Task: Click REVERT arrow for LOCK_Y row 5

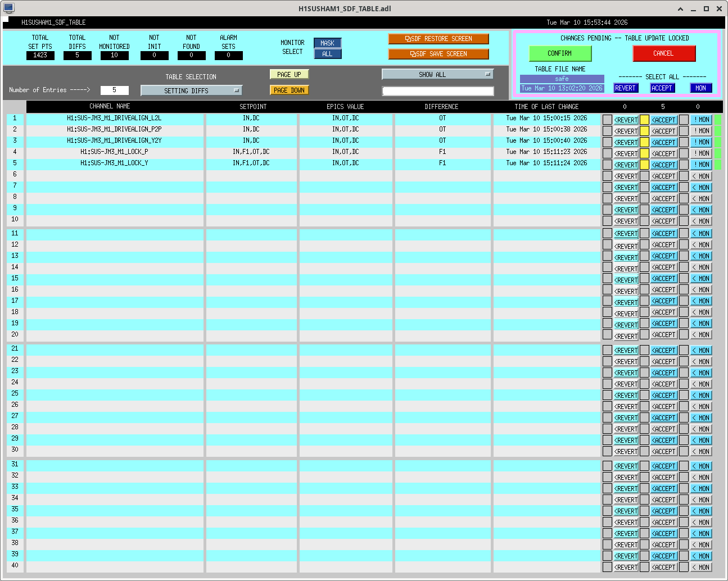Action: tap(626, 165)
